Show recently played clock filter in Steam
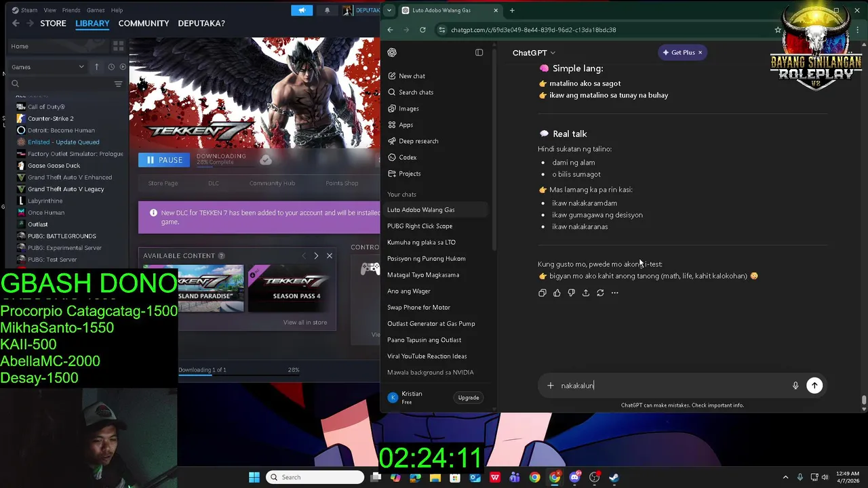 pyautogui.click(x=111, y=66)
